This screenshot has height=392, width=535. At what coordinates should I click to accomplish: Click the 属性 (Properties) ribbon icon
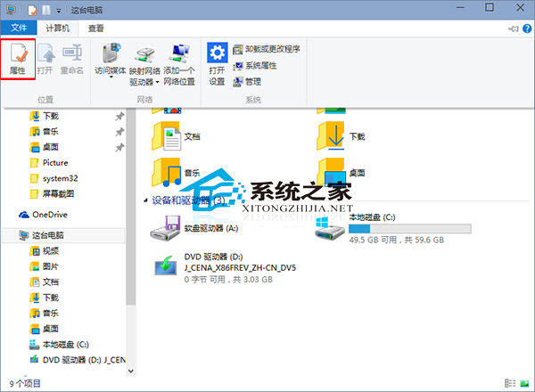tap(17, 59)
